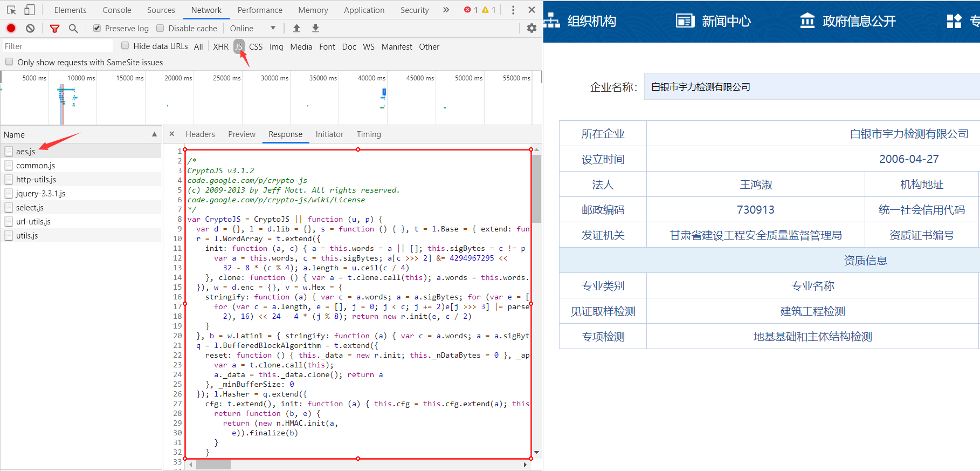Check Hide data URLs option
Viewport: 980px width, 471px height.
coord(125,46)
